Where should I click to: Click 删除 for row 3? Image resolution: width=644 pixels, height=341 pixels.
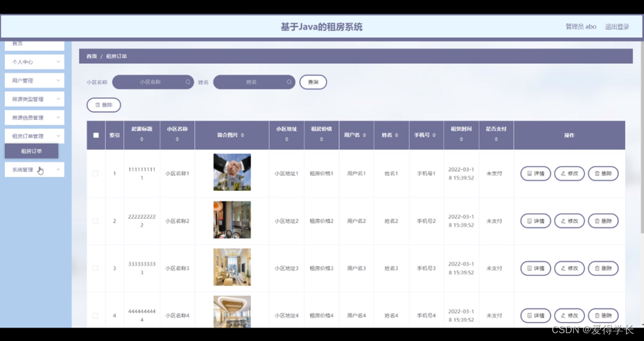604,268
